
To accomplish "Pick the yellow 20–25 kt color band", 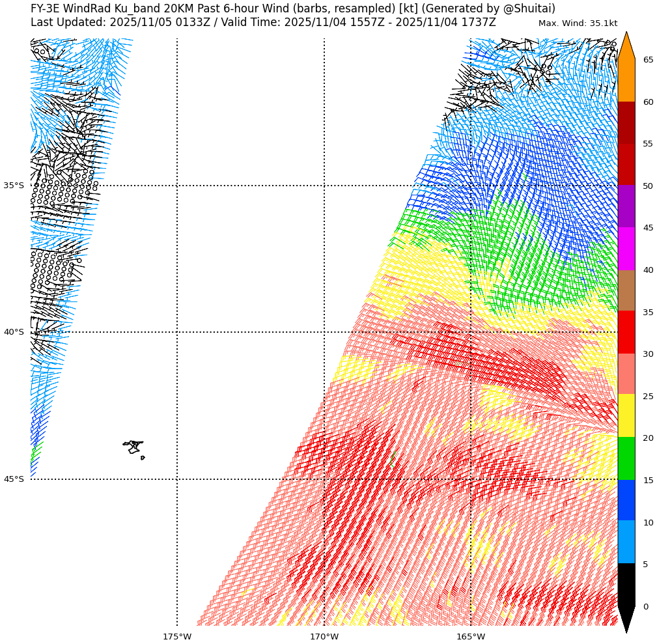I will point(626,415).
